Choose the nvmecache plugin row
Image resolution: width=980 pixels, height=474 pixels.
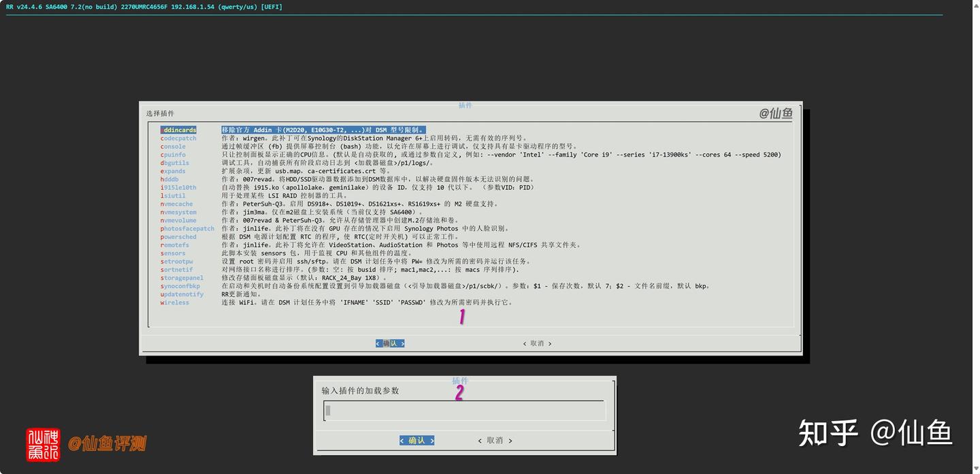[x=330, y=204]
